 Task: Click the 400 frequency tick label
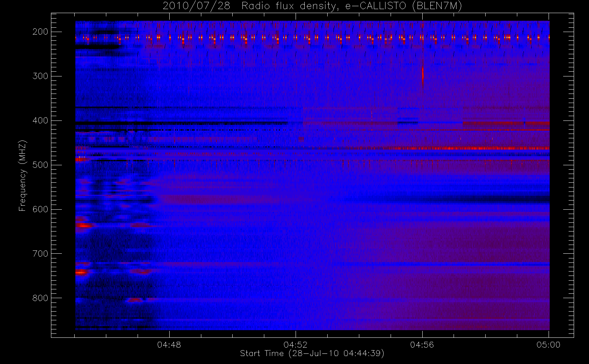40,120
